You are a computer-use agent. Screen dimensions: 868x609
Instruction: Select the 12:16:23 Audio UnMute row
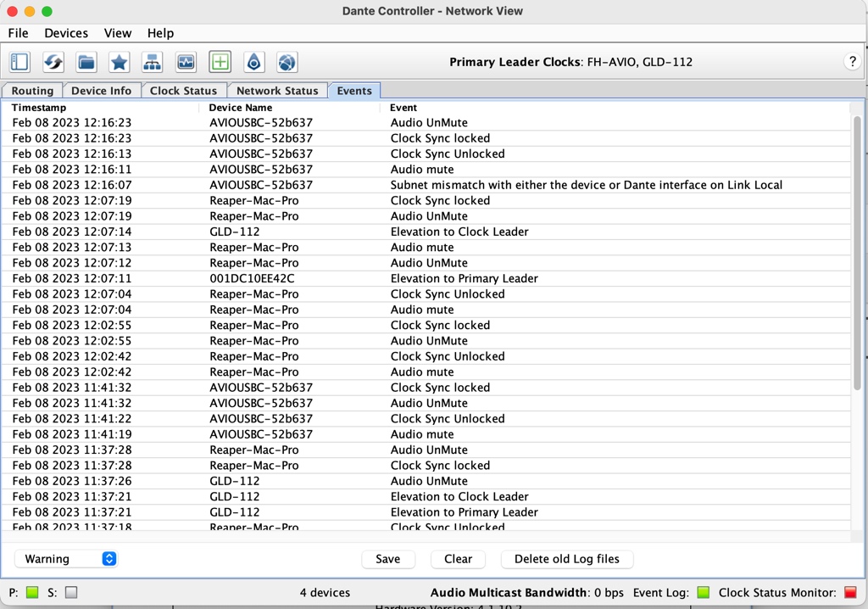426,122
